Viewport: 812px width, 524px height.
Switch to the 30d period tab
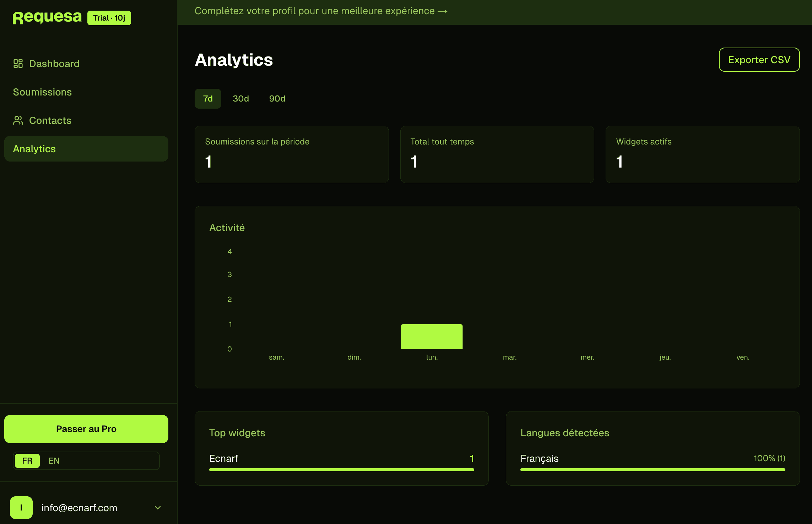click(241, 99)
